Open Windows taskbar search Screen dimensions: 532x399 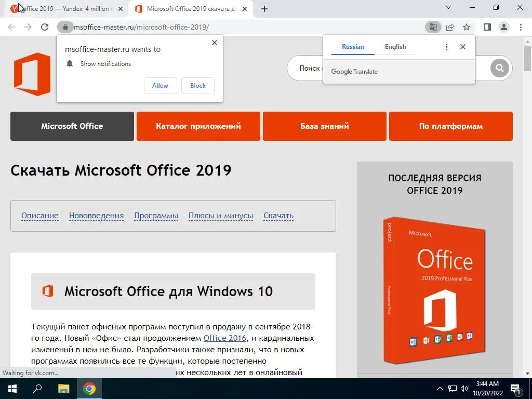coord(37,389)
